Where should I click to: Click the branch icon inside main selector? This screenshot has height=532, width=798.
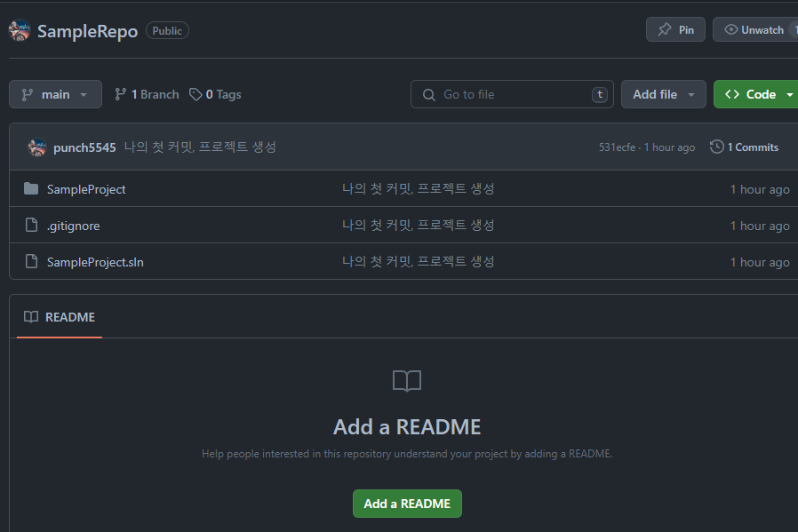tap(27, 95)
